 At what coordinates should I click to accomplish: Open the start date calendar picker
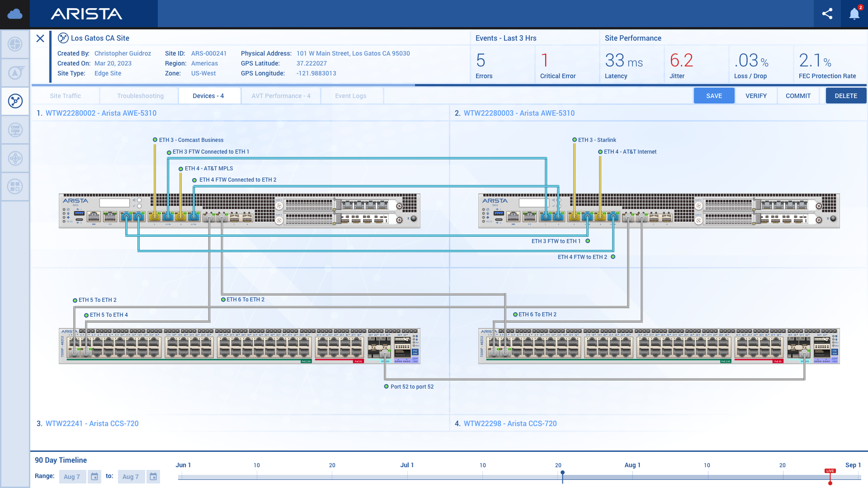click(94, 477)
